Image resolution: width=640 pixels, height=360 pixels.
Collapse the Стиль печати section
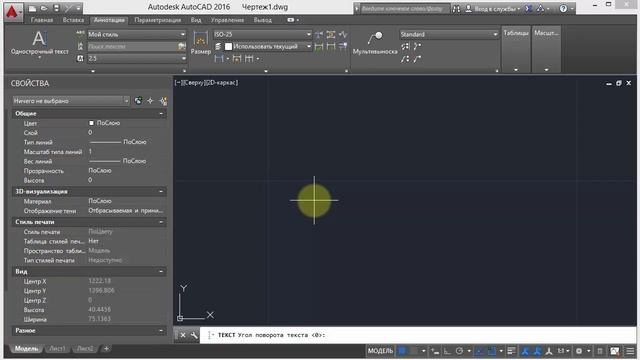click(x=161, y=222)
